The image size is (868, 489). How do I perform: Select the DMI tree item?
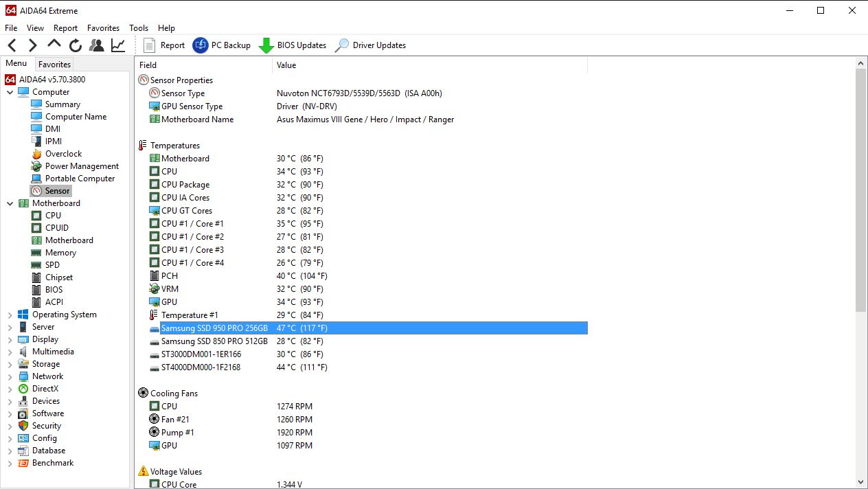pyautogui.click(x=53, y=129)
